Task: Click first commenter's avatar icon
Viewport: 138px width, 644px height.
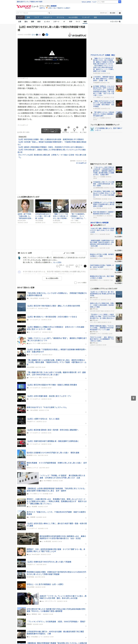Action: coord(19,258)
